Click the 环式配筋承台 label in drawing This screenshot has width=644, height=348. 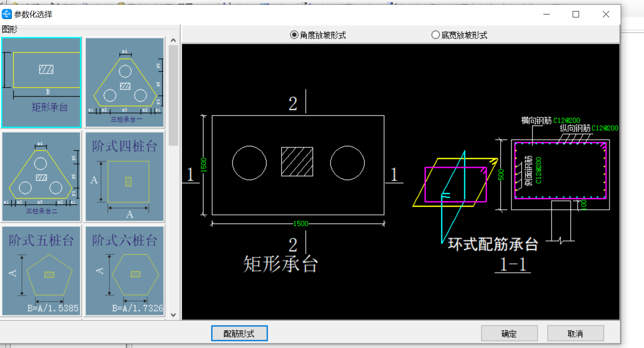click(x=493, y=244)
